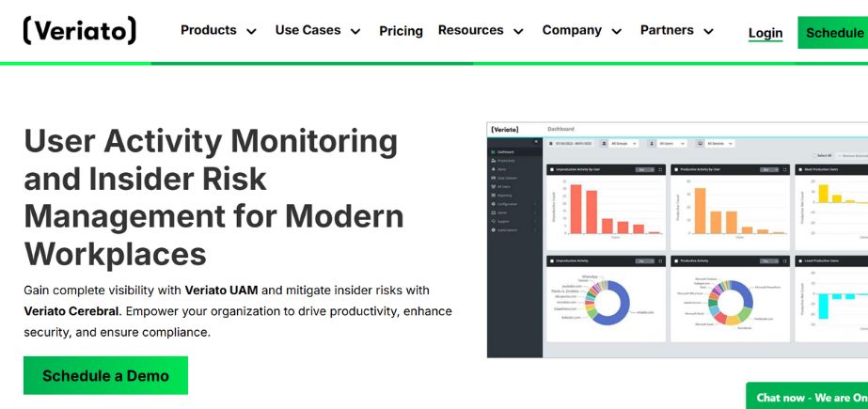Tick the Unproductive Activity by User checkbox
Screen dimensions: 868x409
552,170
